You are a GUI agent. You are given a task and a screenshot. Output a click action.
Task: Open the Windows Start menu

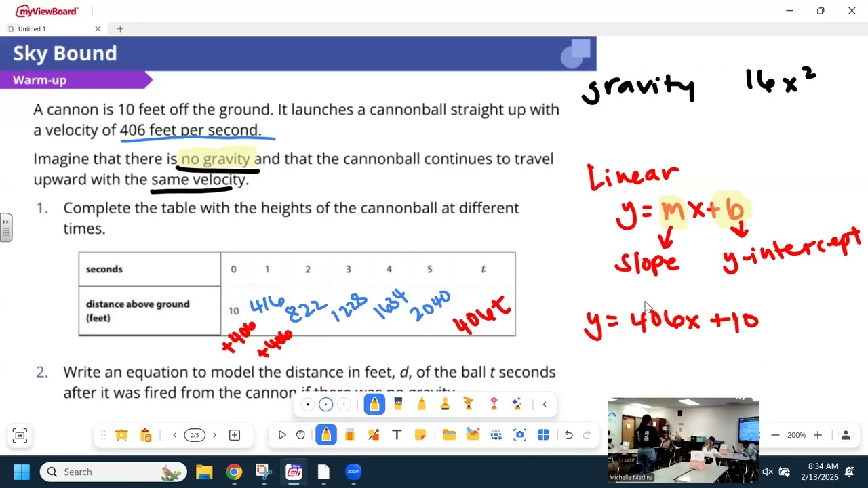tap(21, 472)
